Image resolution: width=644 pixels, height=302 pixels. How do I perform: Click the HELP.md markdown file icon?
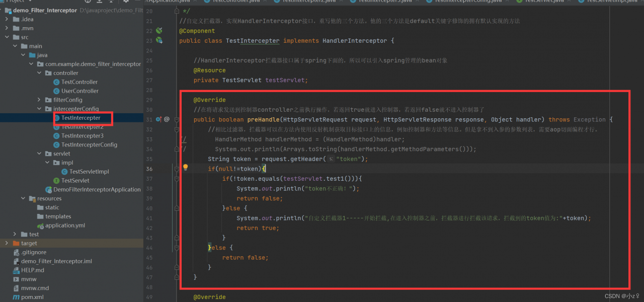click(16, 270)
